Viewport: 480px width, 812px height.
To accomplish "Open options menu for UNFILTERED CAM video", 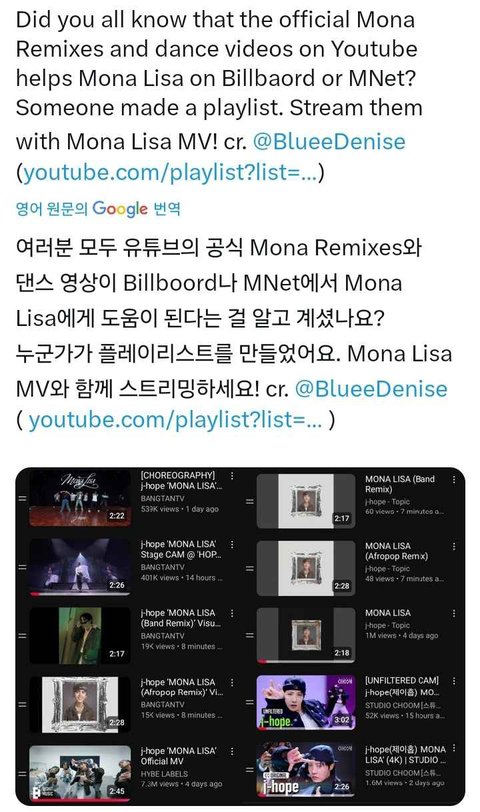I will pyautogui.click(x=454, y=680).
